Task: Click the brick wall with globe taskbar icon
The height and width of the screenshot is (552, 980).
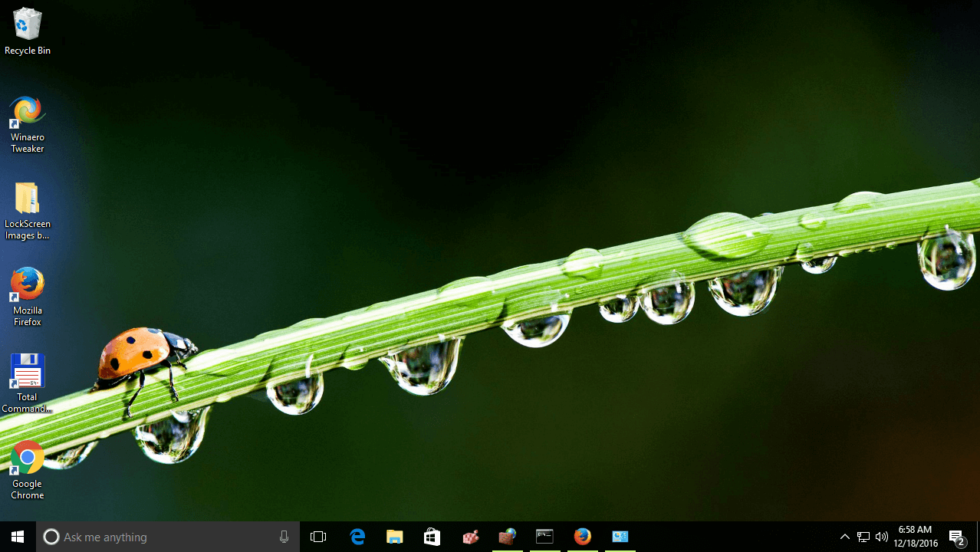Action: coord(507,537)
